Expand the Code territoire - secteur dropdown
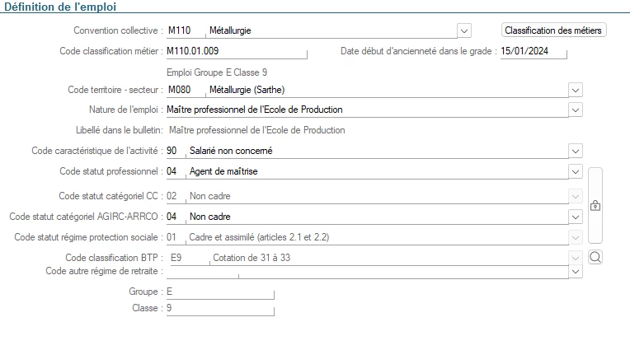 pos(576,90)
